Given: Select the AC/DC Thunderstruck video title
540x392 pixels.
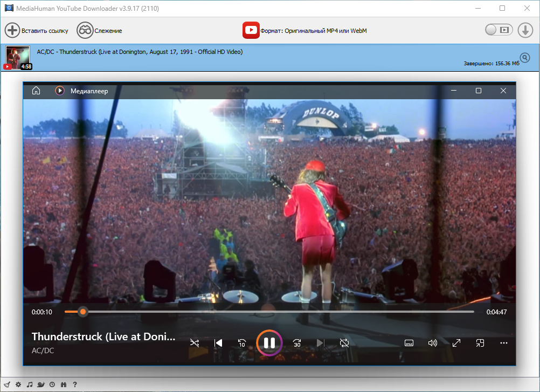Looking at the screenshot, I should click(x=140, y=52).
